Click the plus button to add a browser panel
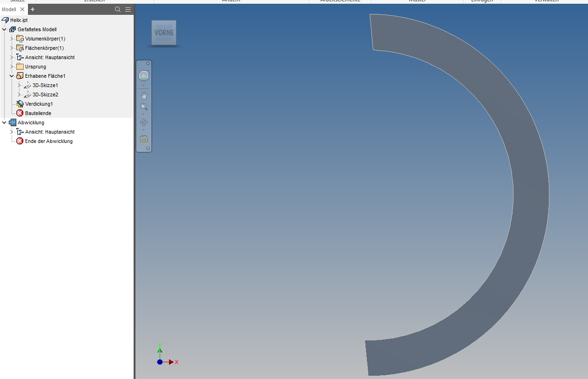Image resolution: width=588 pixels, height=379 pixels. click(32, 9)
